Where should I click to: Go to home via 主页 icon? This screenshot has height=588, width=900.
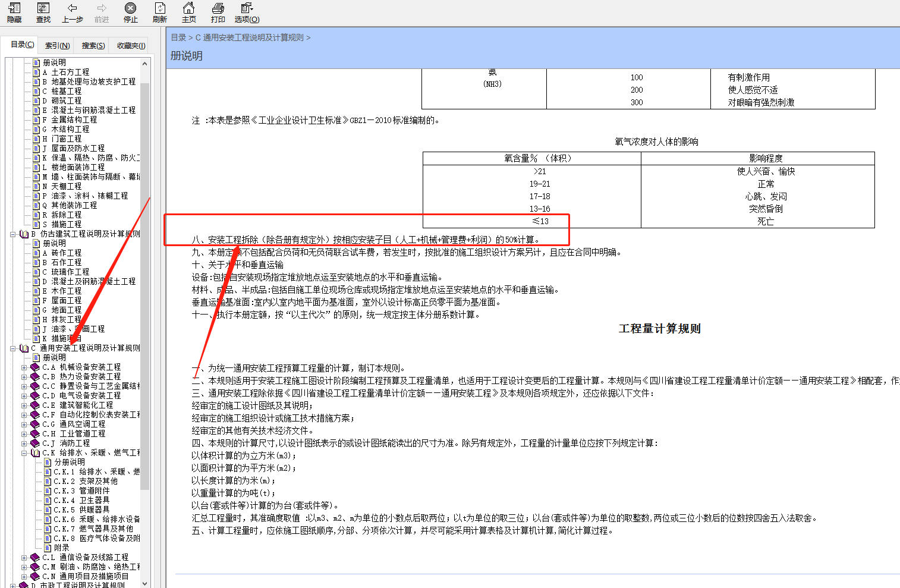[x=188, y=8]
